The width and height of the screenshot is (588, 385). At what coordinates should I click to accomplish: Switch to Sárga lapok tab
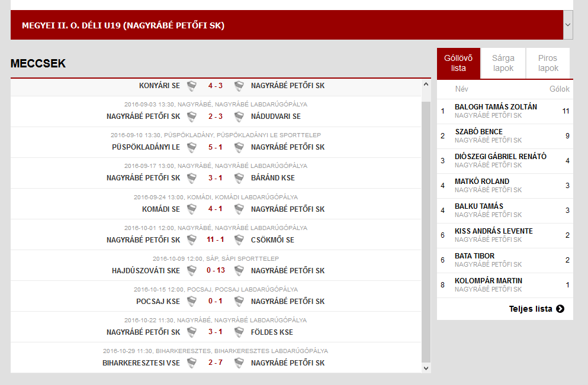[x=503, y=63]
